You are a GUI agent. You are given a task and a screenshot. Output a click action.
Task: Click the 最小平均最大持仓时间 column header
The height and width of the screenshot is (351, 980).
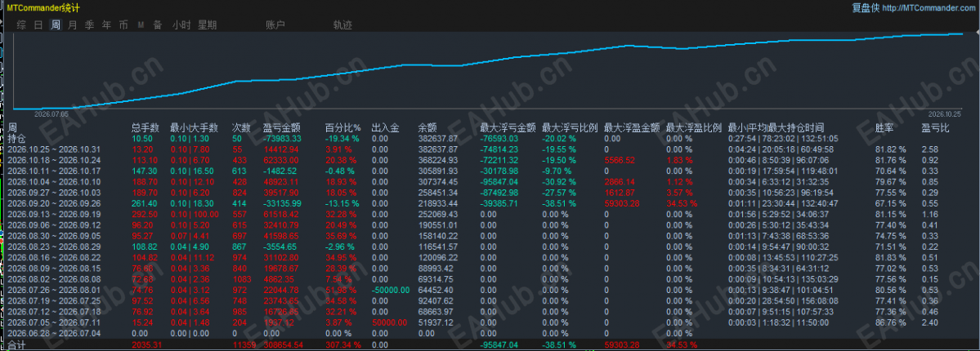click(x=776, y=127)
